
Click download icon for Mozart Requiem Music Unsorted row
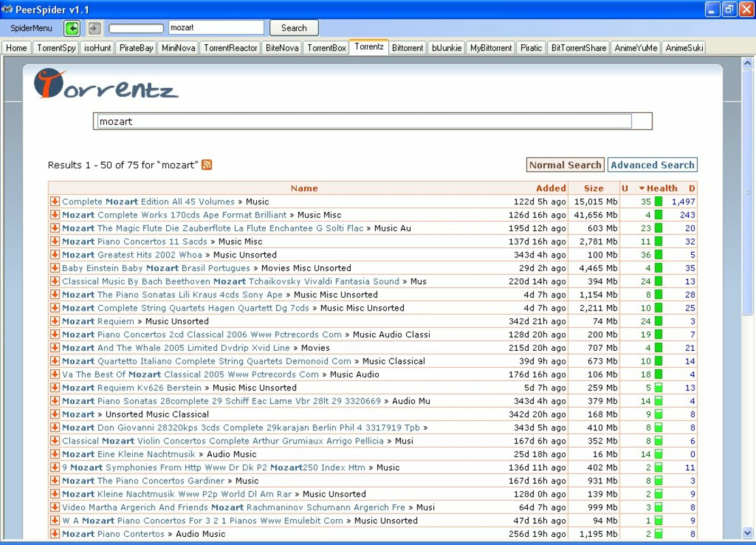[55, 321]
